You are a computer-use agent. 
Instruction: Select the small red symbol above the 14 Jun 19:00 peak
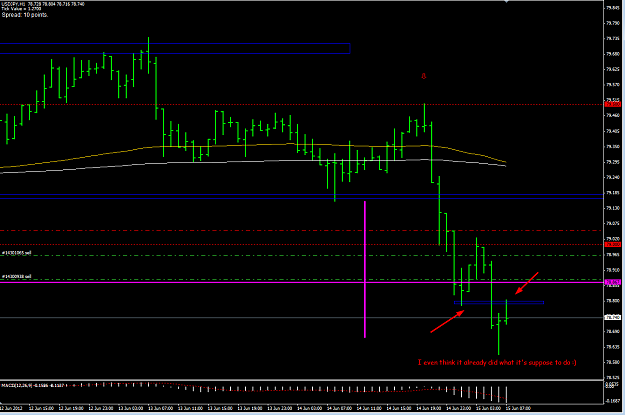pos(424,76)
